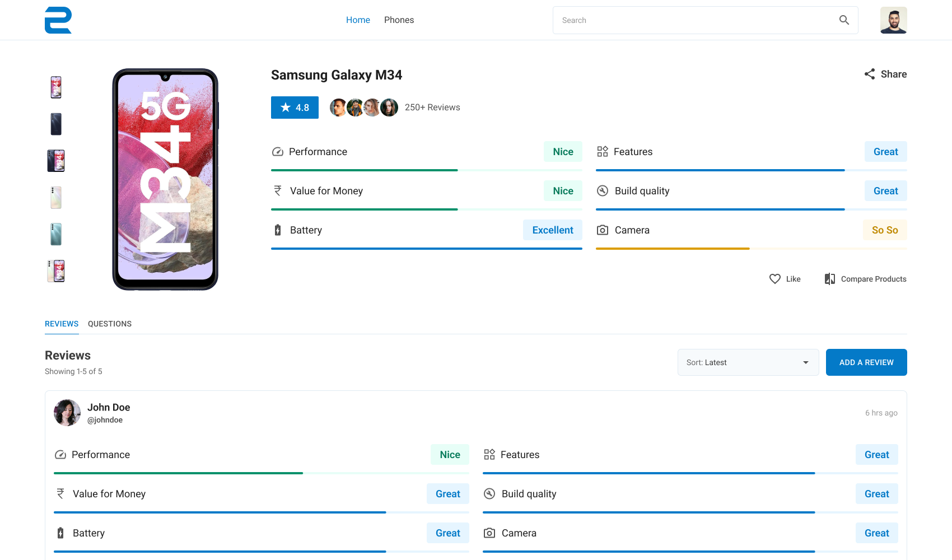Select the third thumbnail showing two phones
Screen dimensions: 952x560
(56, 161)
